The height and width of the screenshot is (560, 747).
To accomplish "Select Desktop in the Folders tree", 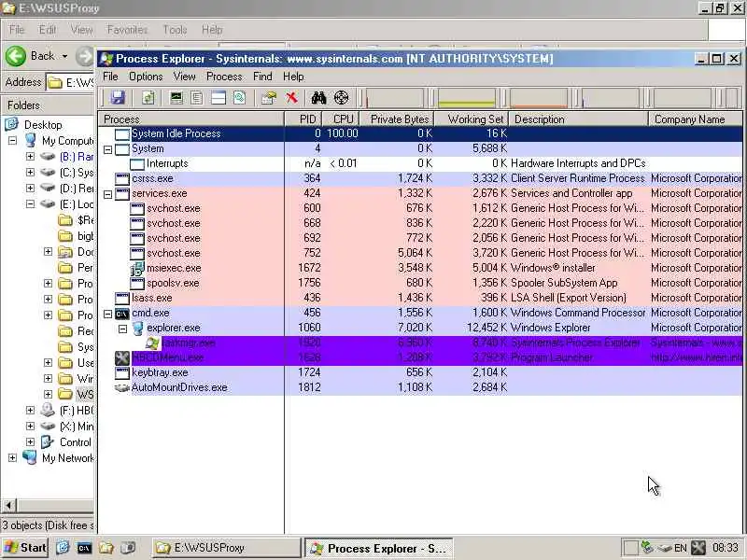I will tap(43, 125).
